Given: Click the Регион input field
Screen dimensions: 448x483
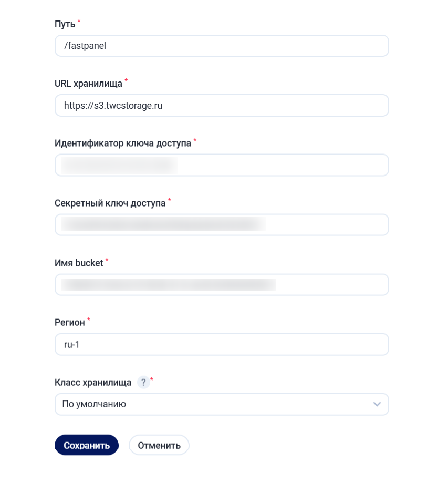Looking at the screenshot, I should pos(221,344).
